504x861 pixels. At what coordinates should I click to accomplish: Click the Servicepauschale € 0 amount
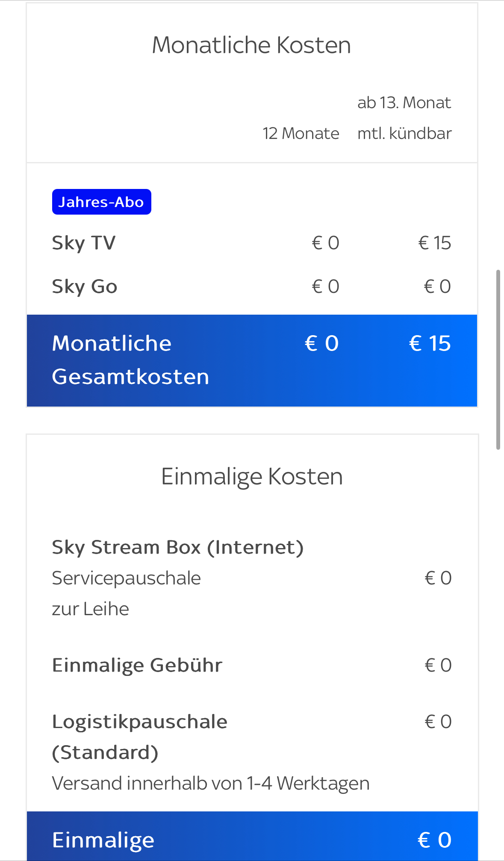tap(438, 578)
